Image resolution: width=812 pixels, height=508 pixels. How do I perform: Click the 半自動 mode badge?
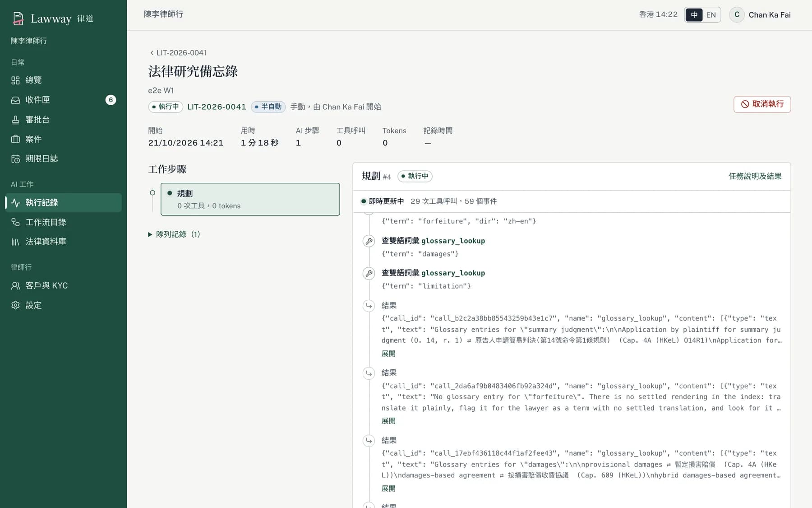click(x=268, y=107)
